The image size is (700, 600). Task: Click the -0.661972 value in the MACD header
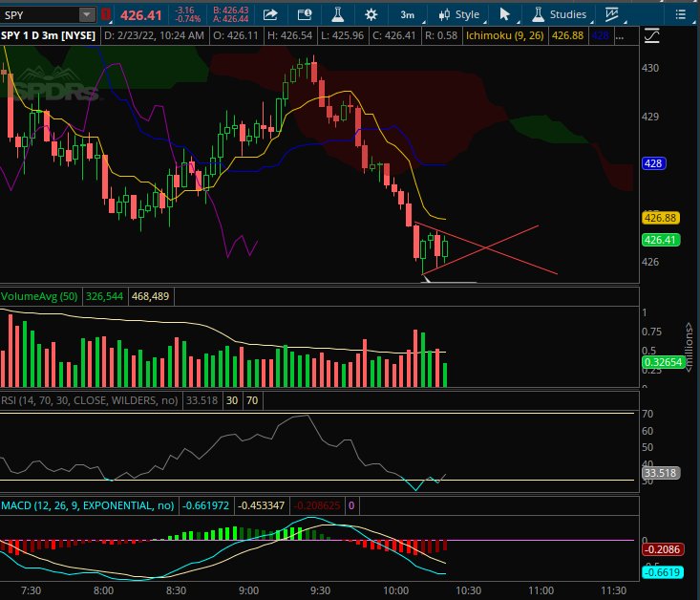click(206, 505)
